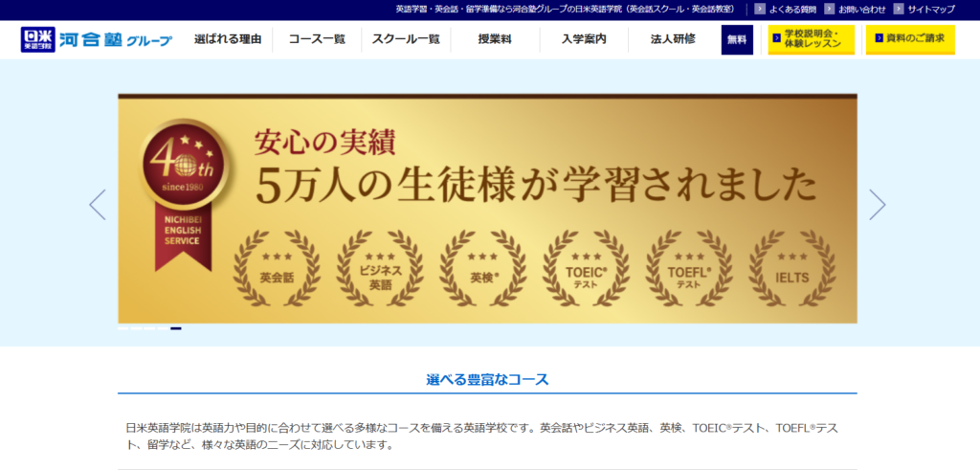The height and width of the screenshot is (470, 980).
Task: Select first carousel indicator dash
Action: 123,328
